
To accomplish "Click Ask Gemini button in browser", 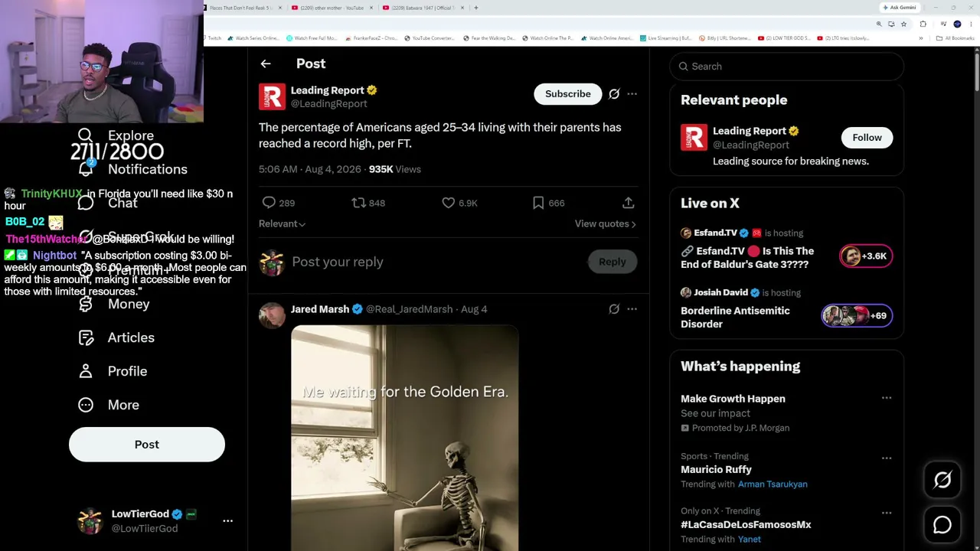I will (900, 8).
